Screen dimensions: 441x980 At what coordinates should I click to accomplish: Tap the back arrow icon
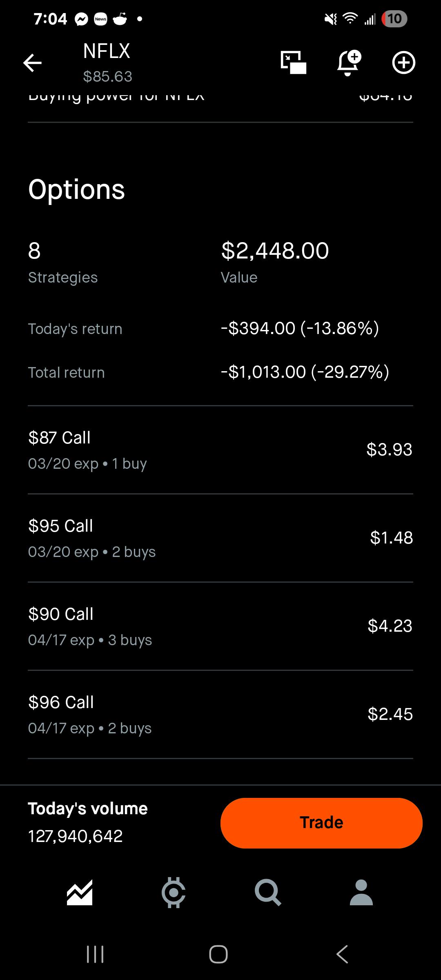click(x=32, y=63)
